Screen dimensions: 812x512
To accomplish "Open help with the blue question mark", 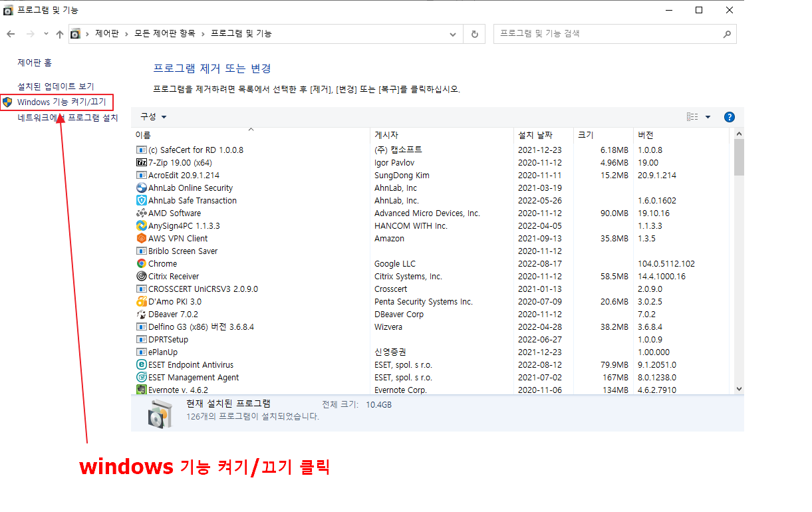I will pyautogui.click(x=729, y=117).
